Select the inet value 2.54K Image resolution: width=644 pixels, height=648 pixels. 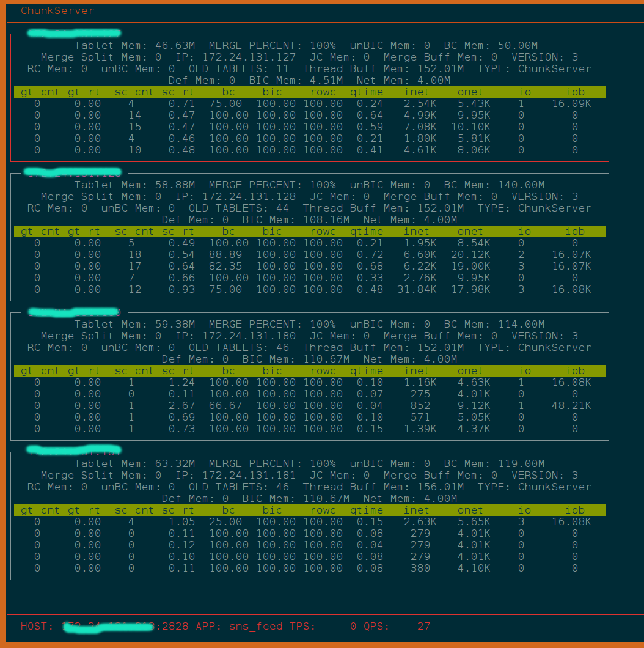[420, 104]
